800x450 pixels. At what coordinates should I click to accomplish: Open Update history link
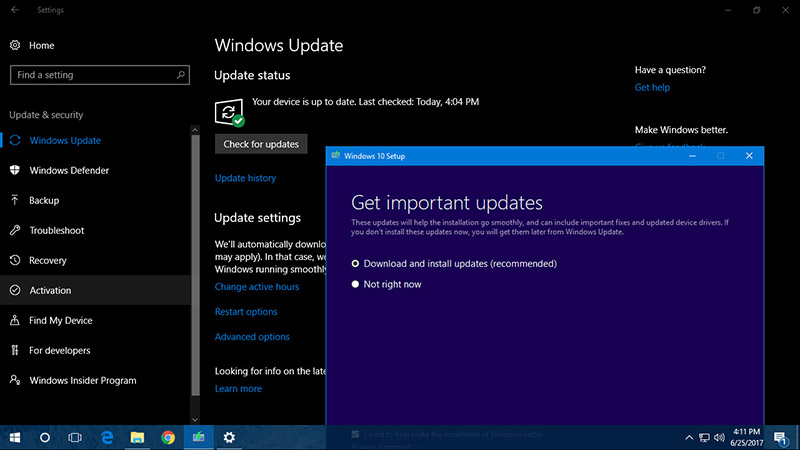click(245, 178)
